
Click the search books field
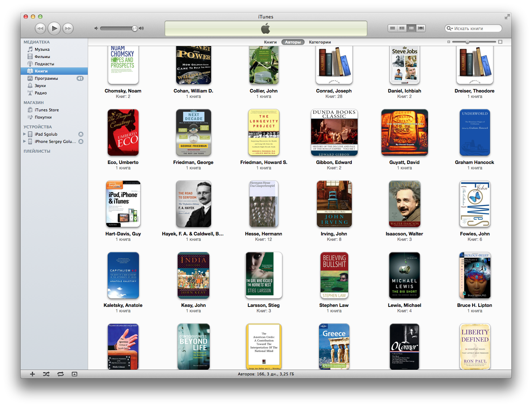[473, 28]
